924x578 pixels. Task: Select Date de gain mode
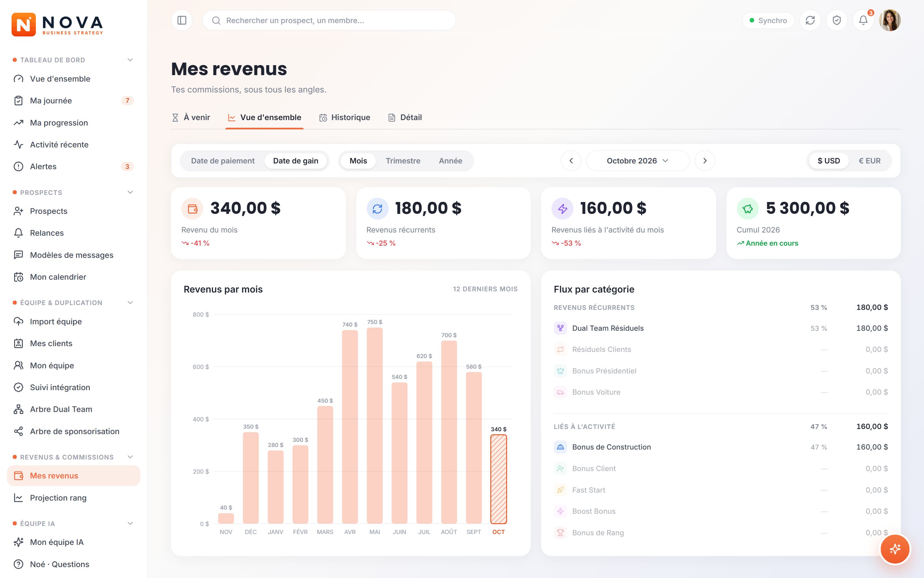pos(295,161)
